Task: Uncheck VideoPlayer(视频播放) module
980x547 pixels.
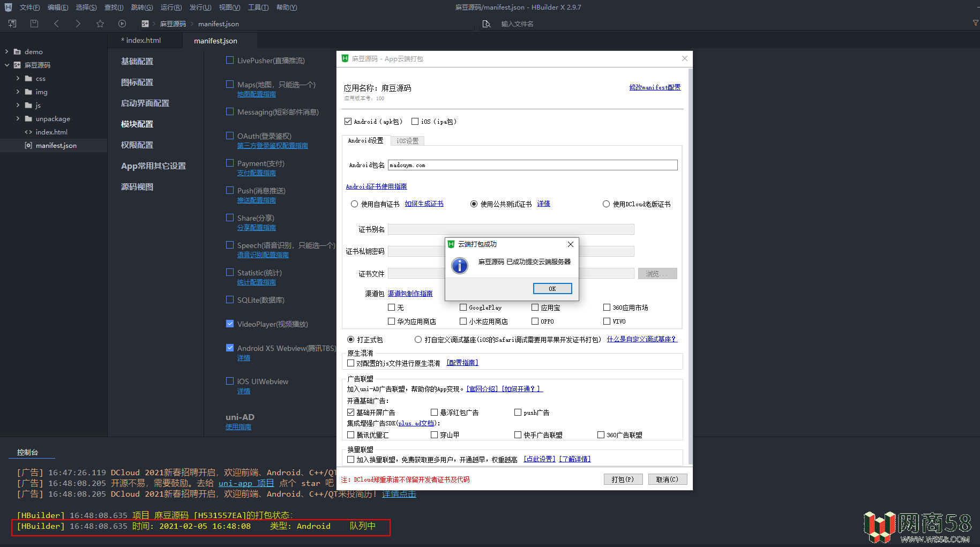Action: click(x=230, y=324)
